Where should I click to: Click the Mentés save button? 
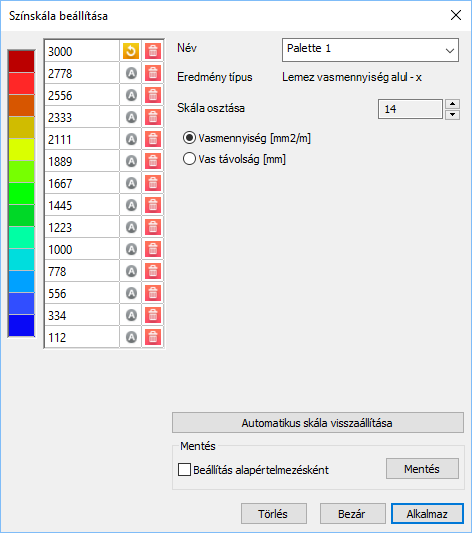click(x=422, y=469)
